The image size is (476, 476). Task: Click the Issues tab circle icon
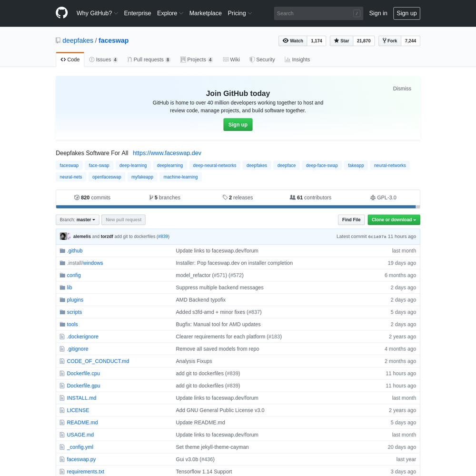click(x=92, y=59)
